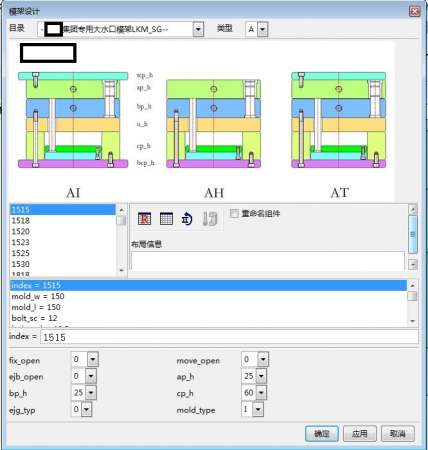Open the 目录 catalog dropdown

198,29
